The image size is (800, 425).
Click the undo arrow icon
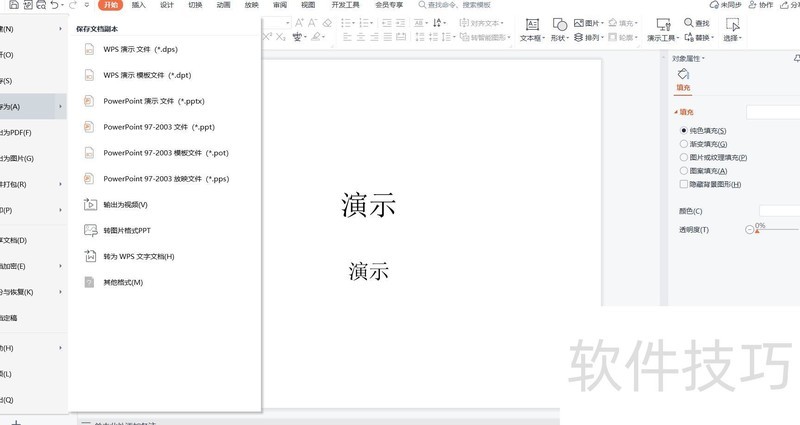(x=54, y=5)
